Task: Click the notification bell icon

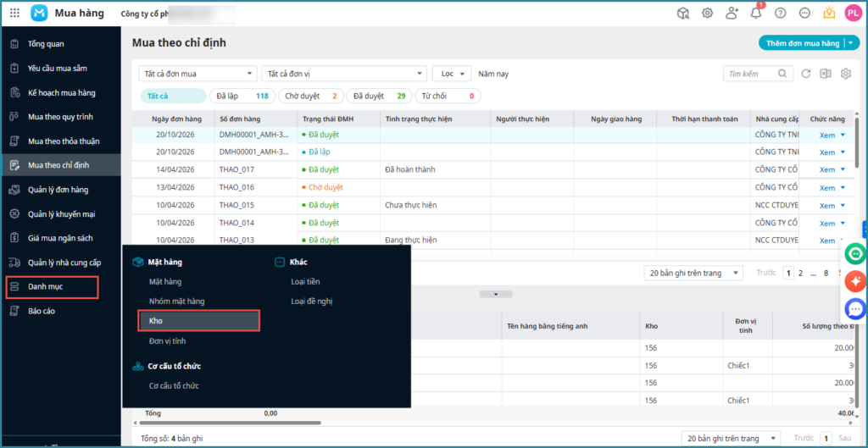Action: click(x=756, y=13)
